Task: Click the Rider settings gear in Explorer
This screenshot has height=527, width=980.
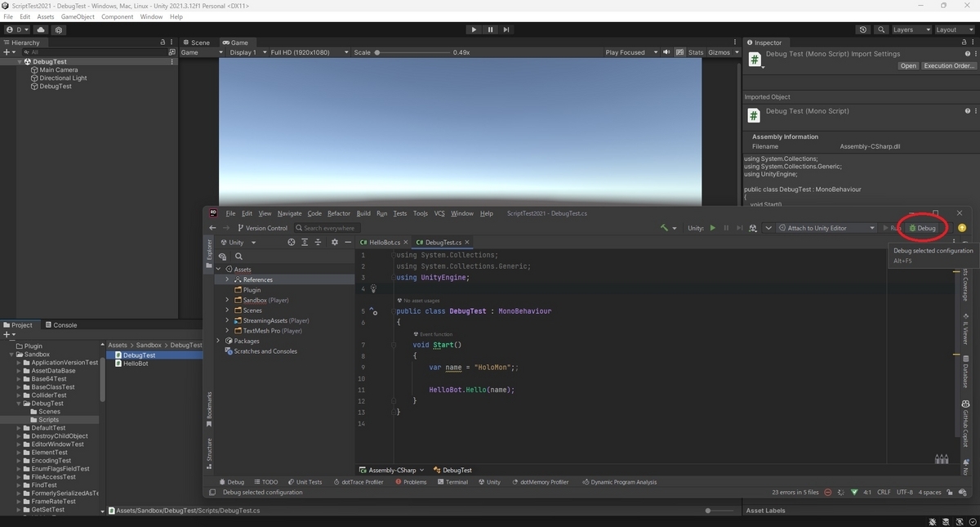Action: 334,243
